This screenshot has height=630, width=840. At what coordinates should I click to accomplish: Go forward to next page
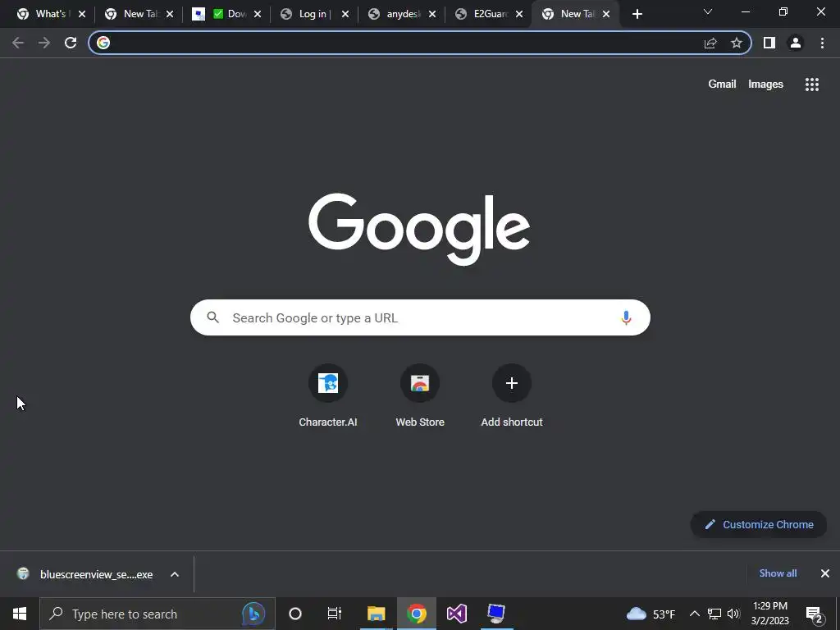coord(44,43)
